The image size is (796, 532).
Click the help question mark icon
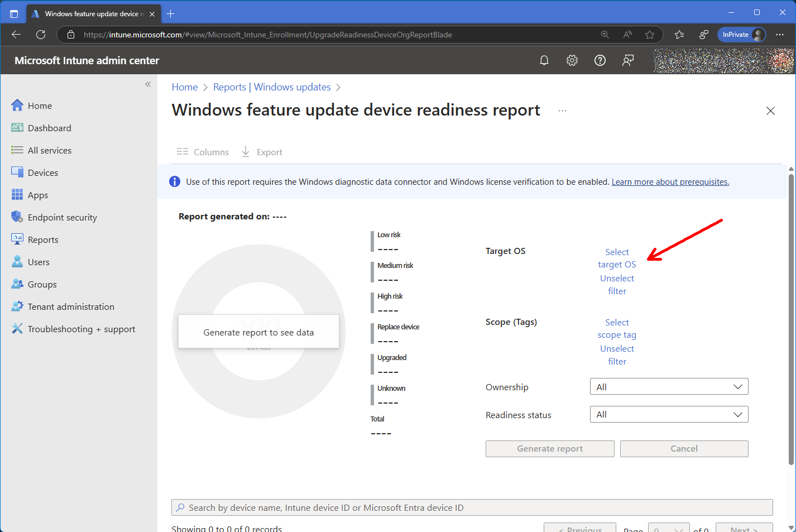[600, 60]
